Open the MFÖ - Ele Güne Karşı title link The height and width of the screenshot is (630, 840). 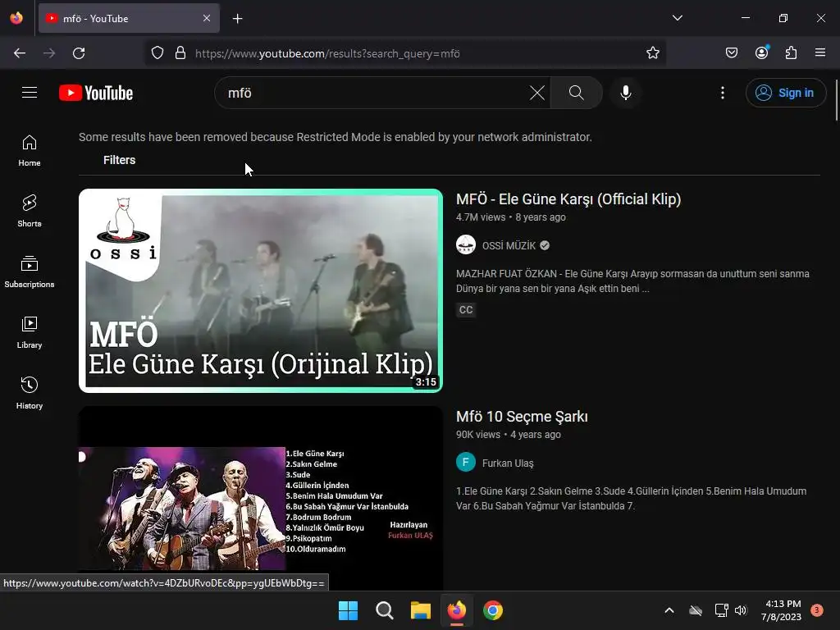point(568,199)
